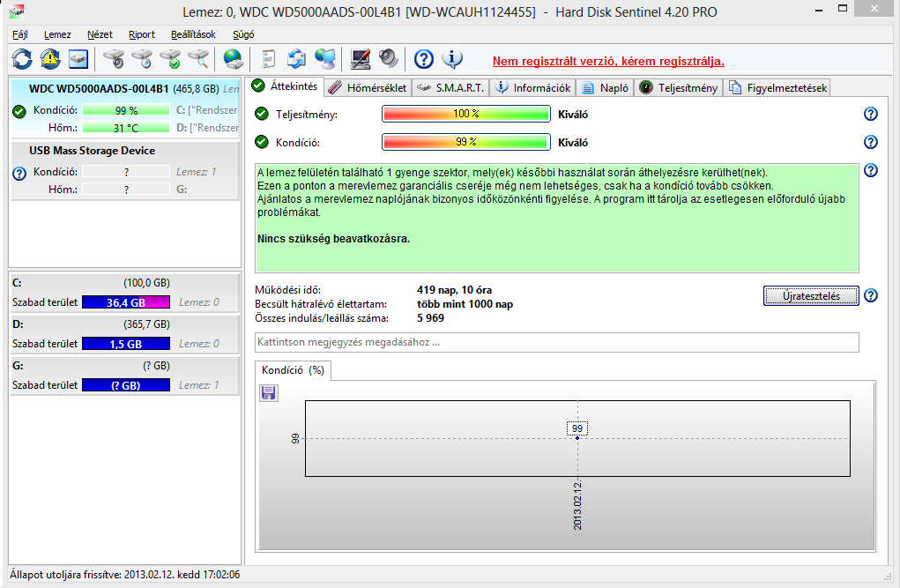This screenshot has width=900, height=588.
Task: Click the Kondíció 99 % gradient bar
Action: coord(466,142)
